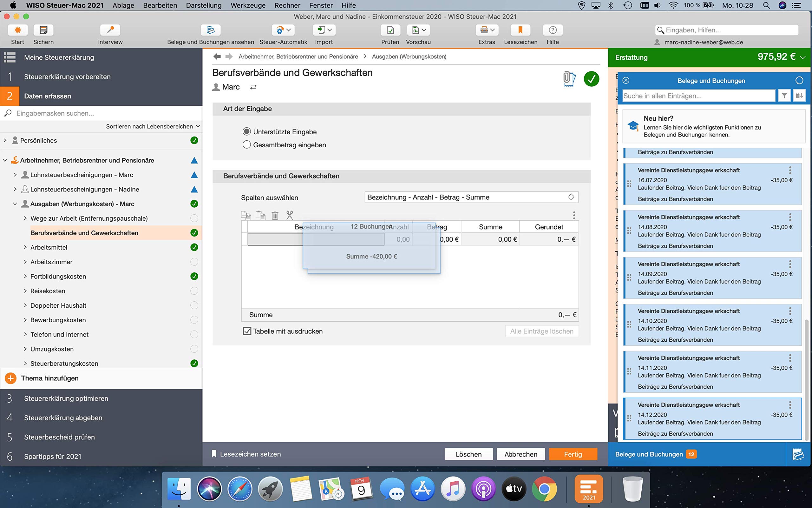
Task: Collapse Arbeitnehmer, Betriebsrentner und Pensionäre
Action: [5, 160]
